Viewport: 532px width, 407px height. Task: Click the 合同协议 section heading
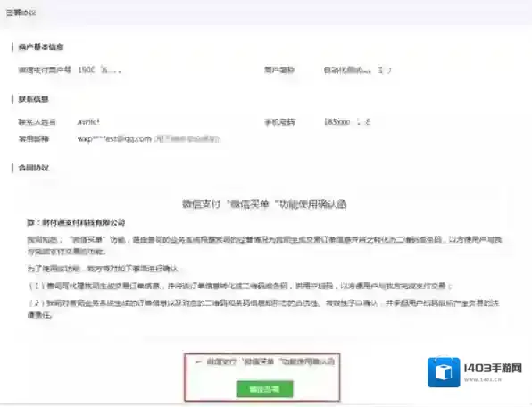click(33, 168)
